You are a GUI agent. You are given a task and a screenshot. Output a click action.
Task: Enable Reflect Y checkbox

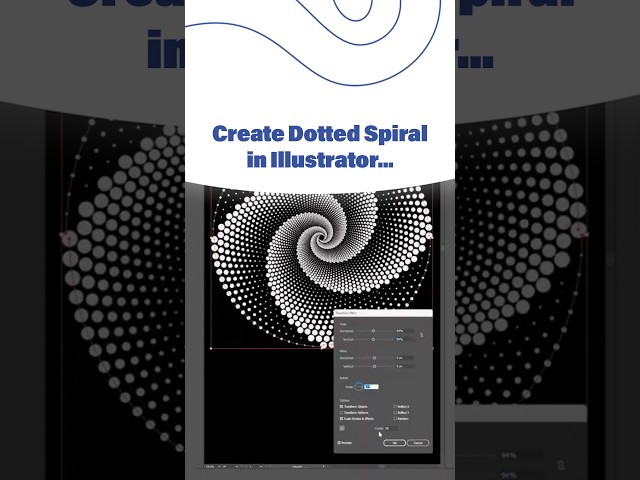coord(395,413)
